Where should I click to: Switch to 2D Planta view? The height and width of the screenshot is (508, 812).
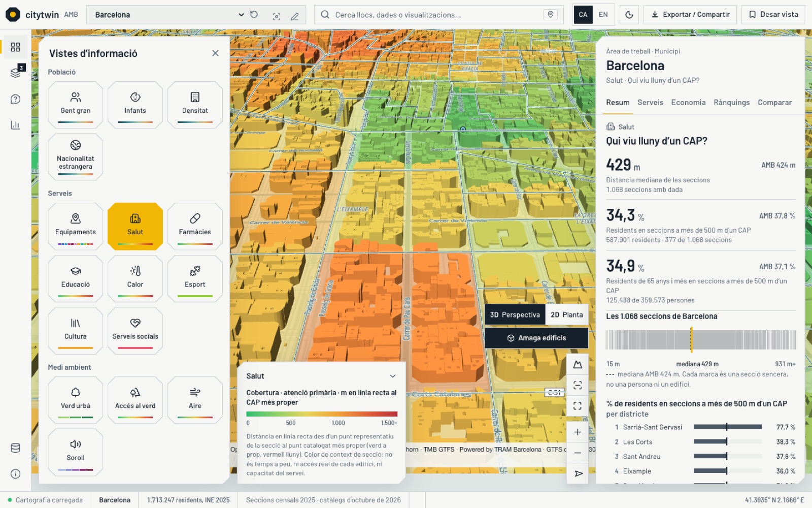click(x=567, y=315)
